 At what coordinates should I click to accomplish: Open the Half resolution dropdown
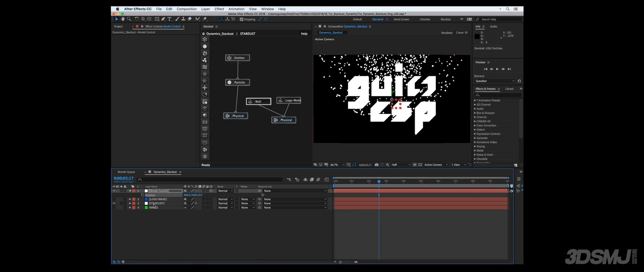click(401, 165)
